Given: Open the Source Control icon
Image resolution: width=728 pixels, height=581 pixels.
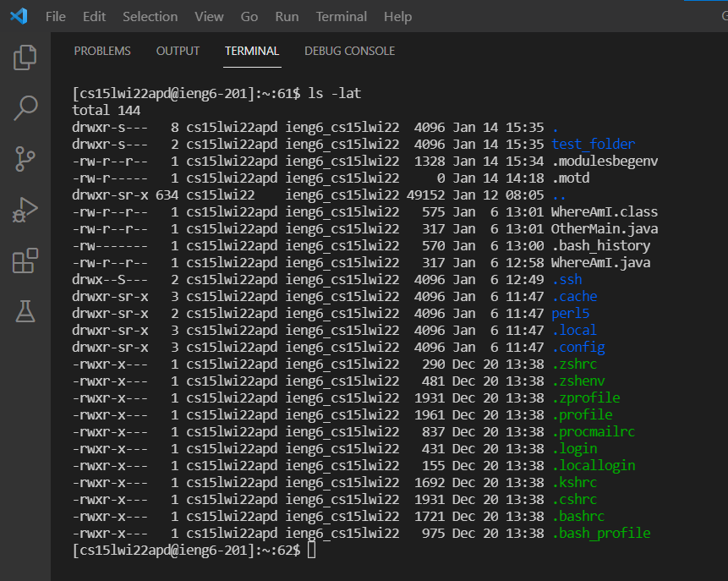Looking at the screenshot, I should pyautogui.click(x=25, y=159).
